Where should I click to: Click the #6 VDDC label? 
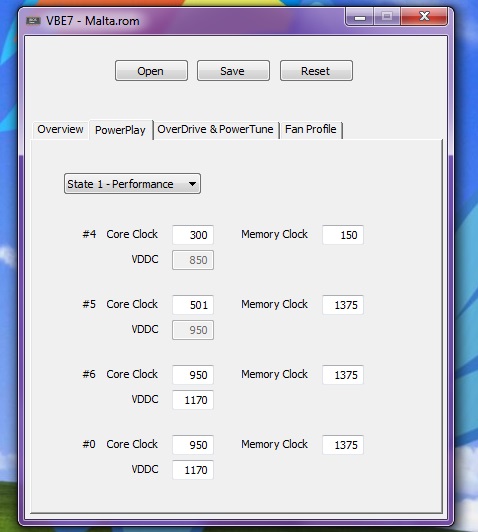click(145, 399)
